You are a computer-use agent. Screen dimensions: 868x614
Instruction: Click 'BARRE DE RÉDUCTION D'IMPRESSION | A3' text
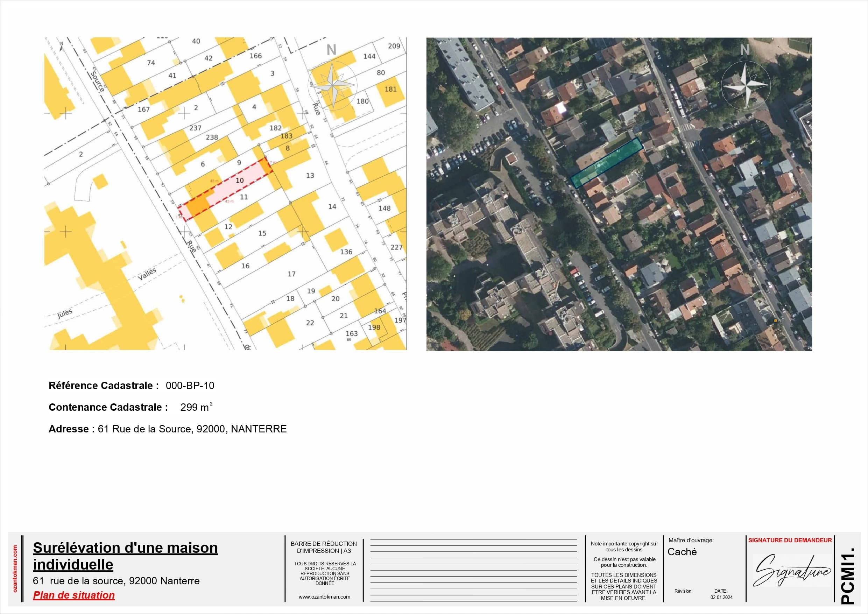(x=324, y=547)
